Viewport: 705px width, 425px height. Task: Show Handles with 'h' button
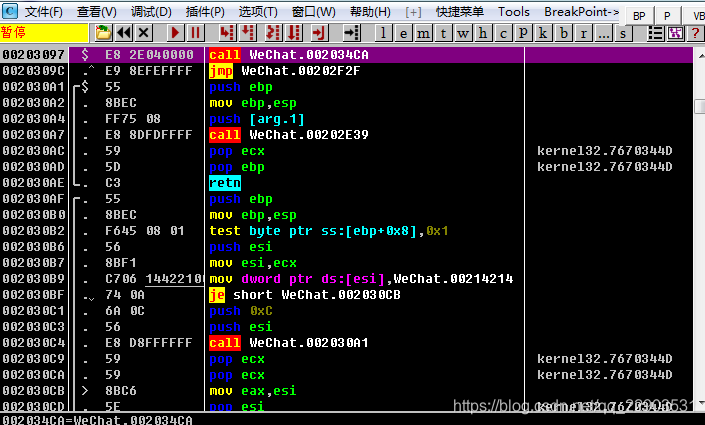[x=483, y=33]
